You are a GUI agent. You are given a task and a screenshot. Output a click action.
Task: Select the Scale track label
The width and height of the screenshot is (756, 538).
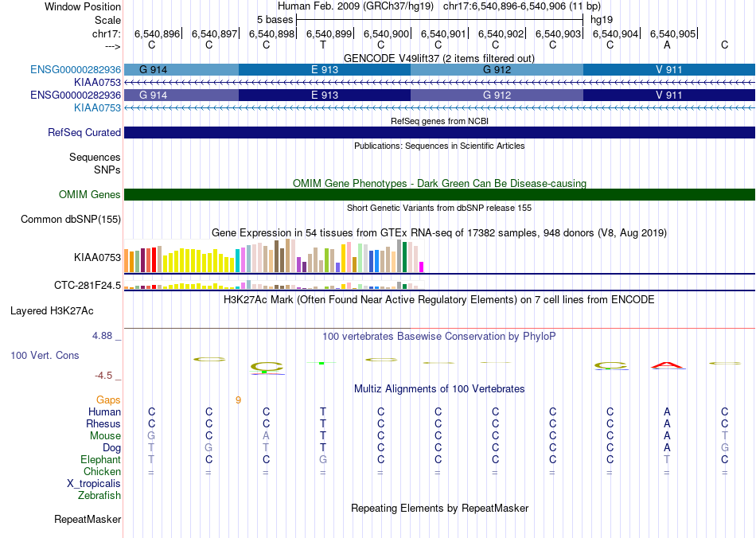(x=107, y=20)
